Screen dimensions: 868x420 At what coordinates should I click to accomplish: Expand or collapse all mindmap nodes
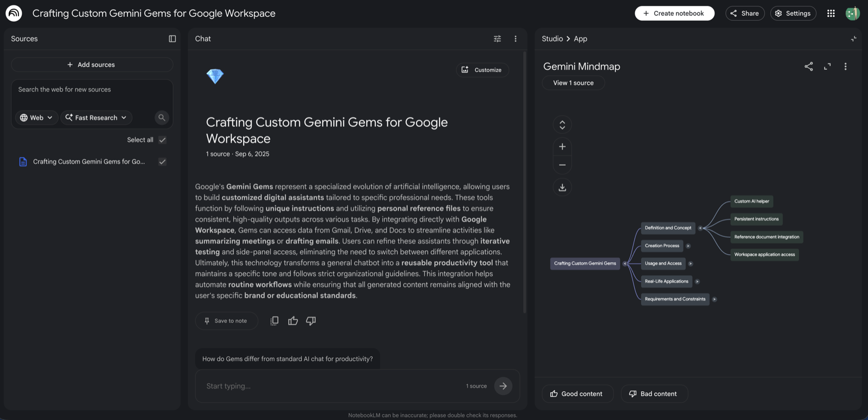coord(563,125)
